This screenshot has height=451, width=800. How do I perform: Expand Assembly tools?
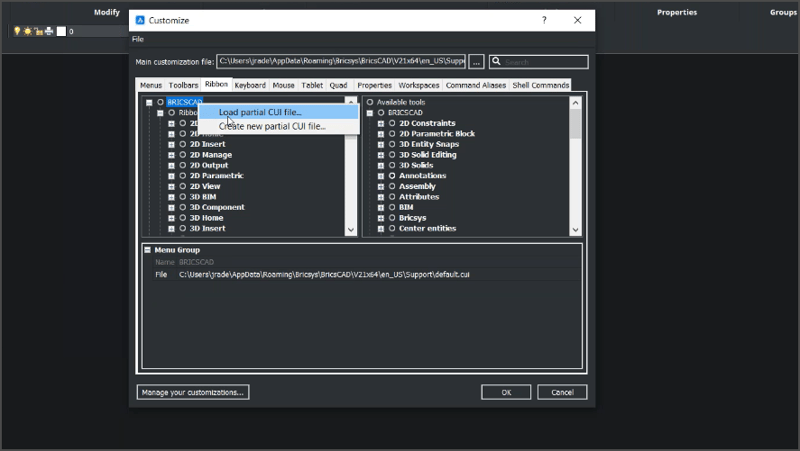(381, 187)
